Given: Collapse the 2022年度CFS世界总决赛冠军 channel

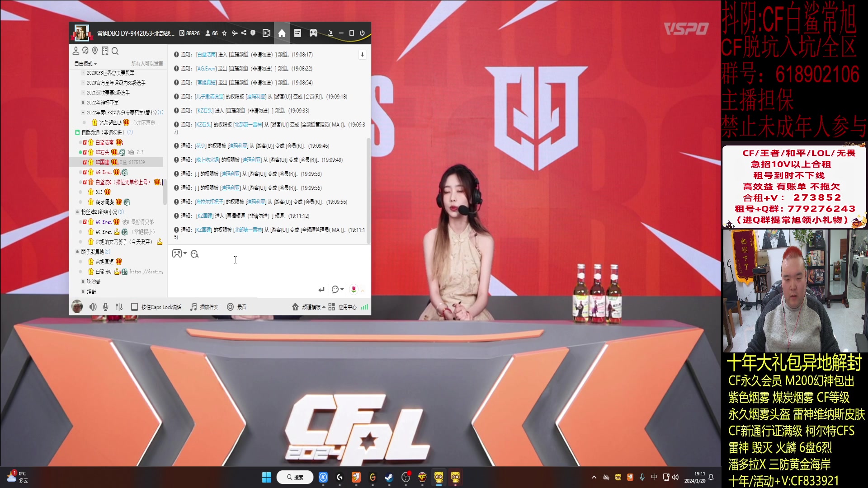Looking at the screenshot, I should coord(83,113).
